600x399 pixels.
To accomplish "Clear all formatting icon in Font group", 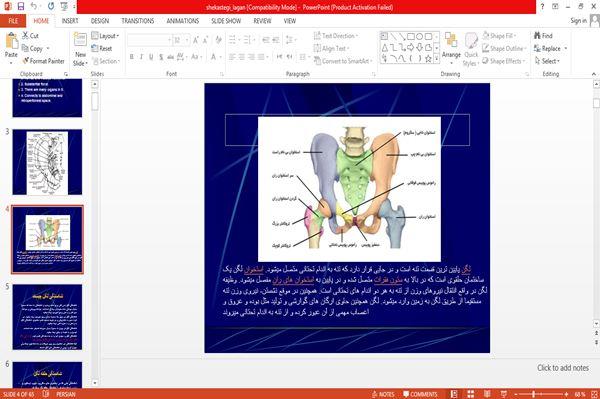I will pyautogui.click(x=218, y=40).
